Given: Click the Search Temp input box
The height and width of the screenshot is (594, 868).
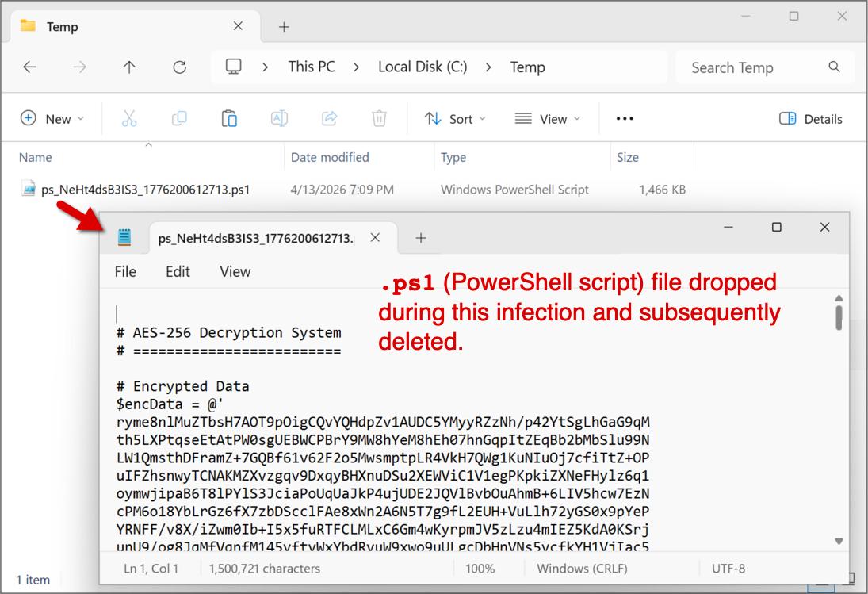Looking at the screenshot, I should 753,67.
